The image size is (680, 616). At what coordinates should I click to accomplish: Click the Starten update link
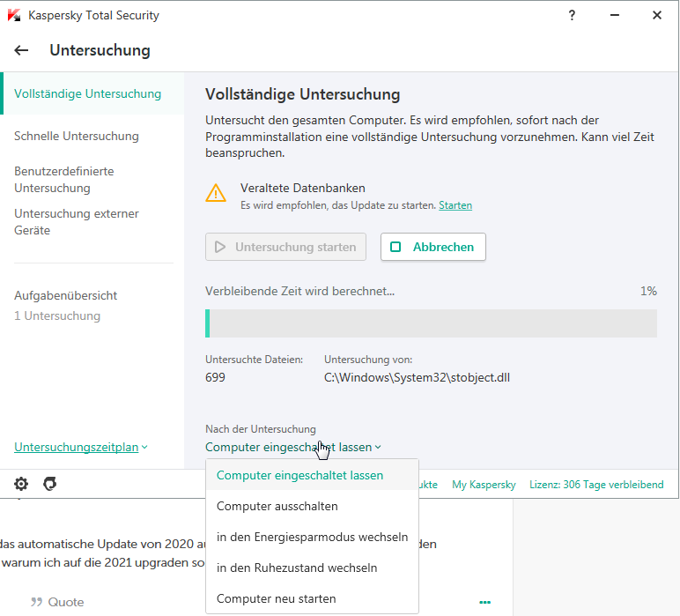[455, 205]
